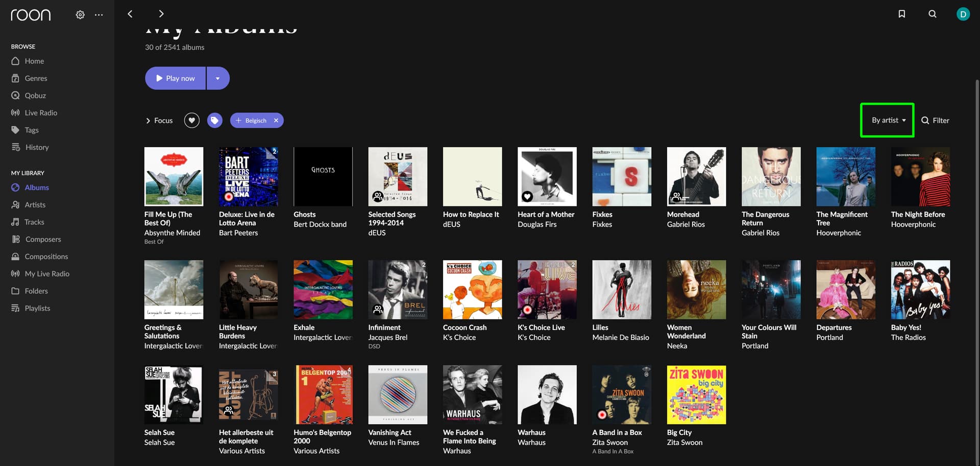Open Deluxe: Live in de Lotto Arena cover
This screenshot has height=466, width=980.
(249, 177)
